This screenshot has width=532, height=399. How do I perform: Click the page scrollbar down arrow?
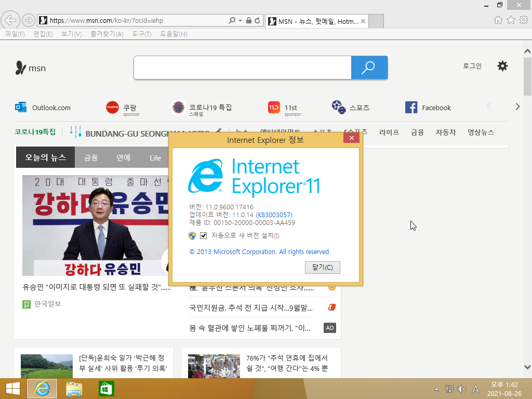tap(527, 367)
